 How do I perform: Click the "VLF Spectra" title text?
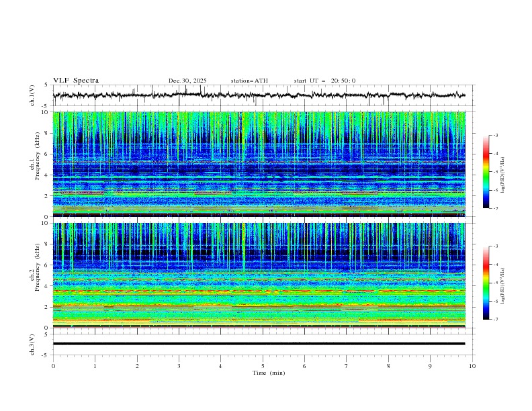tap(76, 81)
